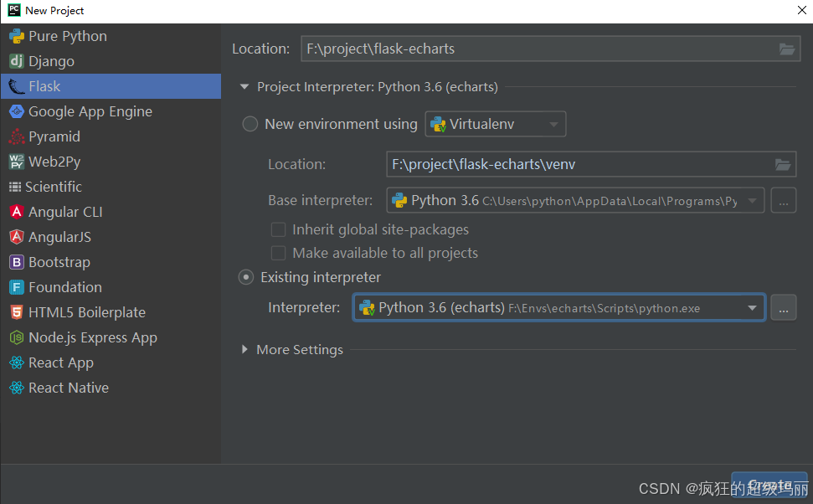Choose Flask project type
The height and width of the screenshot is (504, 813).
point(111,86)
